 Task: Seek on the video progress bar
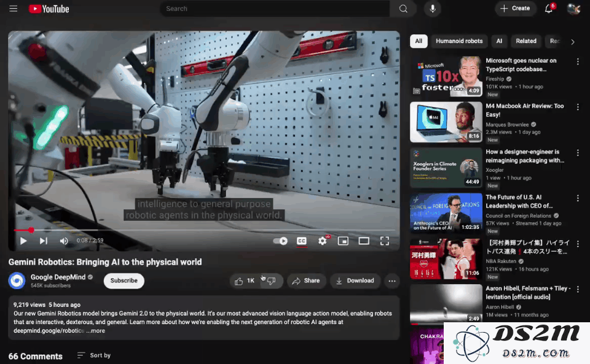point(203,230)
